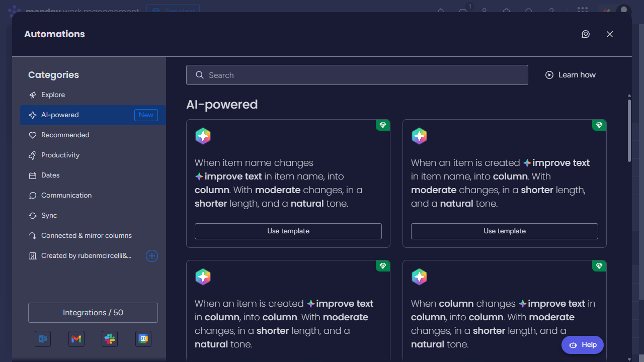Open the feedback chat icon in header
The height and width of the screenshot is (362, 644).
click(586, 34)
